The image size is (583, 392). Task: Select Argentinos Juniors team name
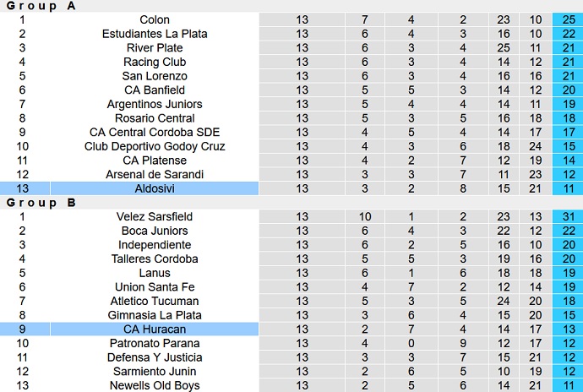[155, 104]
